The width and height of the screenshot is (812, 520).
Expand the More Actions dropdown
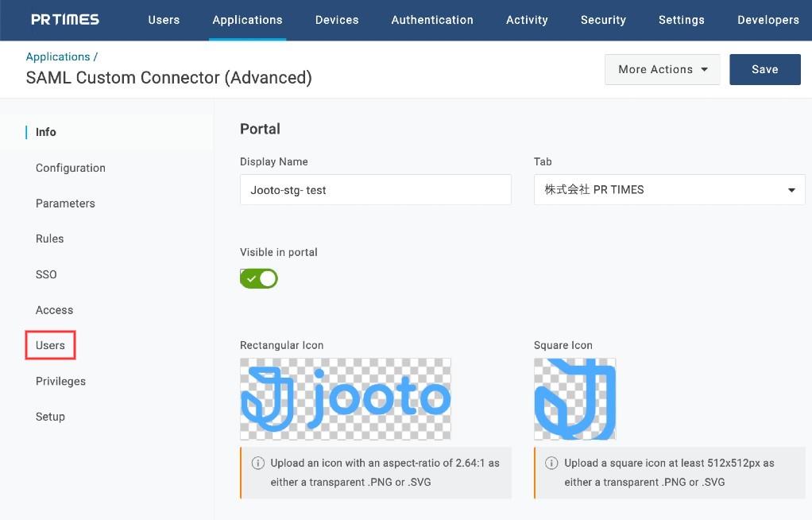click(662, 69)
